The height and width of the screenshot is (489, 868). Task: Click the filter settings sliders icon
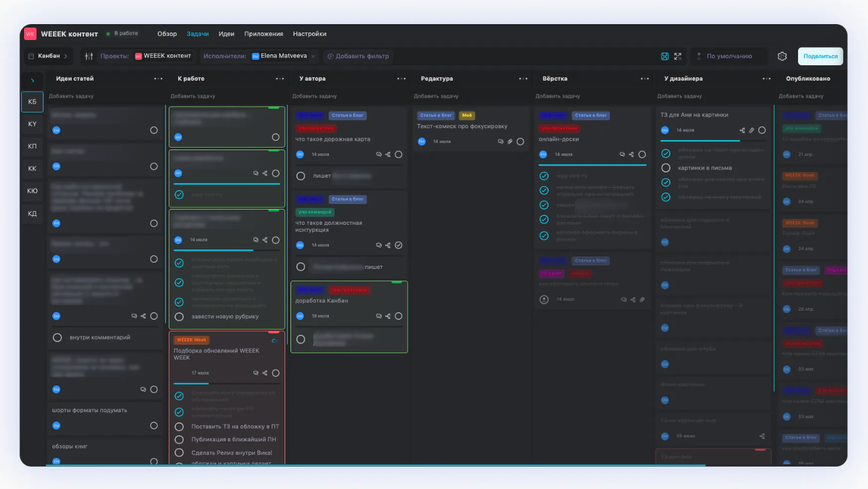[89, 56]
